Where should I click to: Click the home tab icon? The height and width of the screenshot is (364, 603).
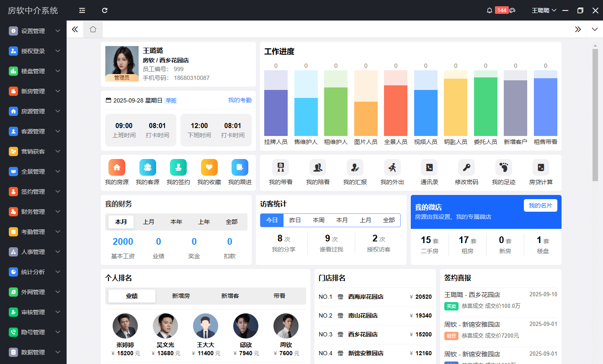point(93,29)
